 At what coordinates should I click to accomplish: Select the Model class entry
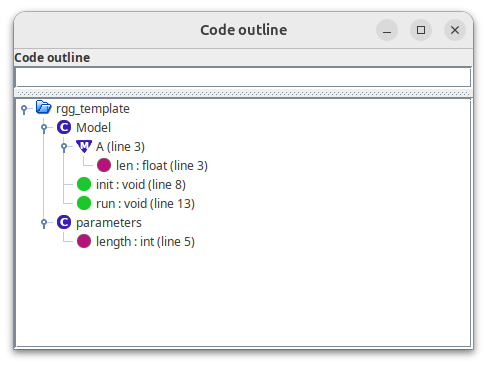click(93, 128)
